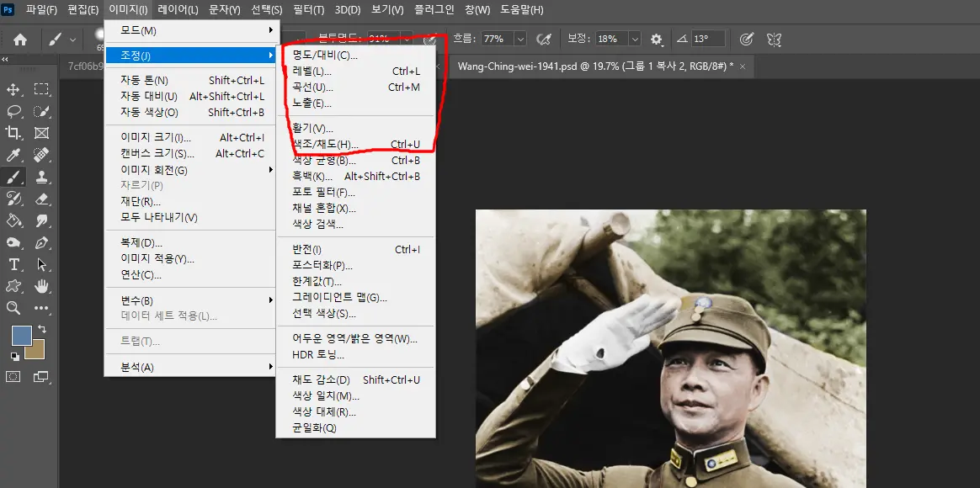The height and width of the screenshot is (488, 980).
Task: Select the Paint Bucket tool
Action: (13, 220)
